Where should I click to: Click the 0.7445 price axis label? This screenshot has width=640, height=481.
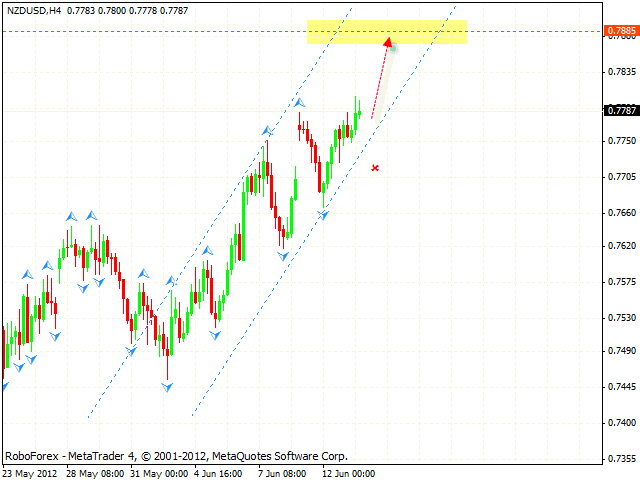pyautogui.click(x=621, y=387)
